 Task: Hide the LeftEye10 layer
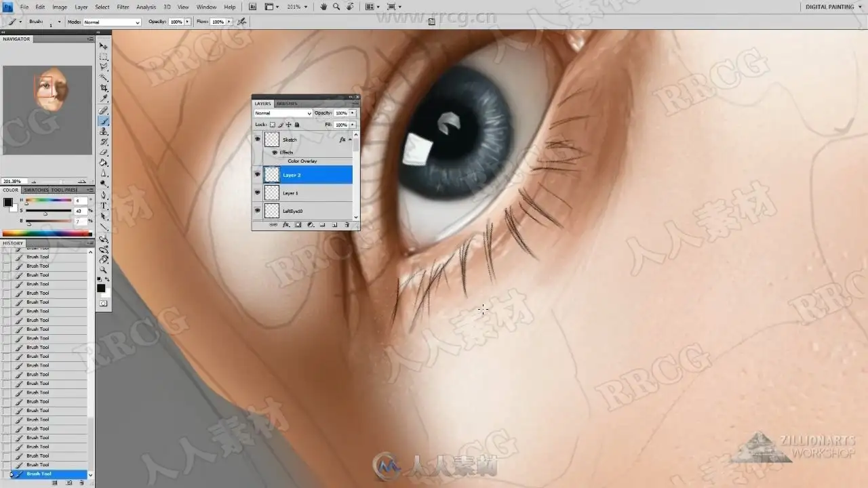tap(257, 211)
